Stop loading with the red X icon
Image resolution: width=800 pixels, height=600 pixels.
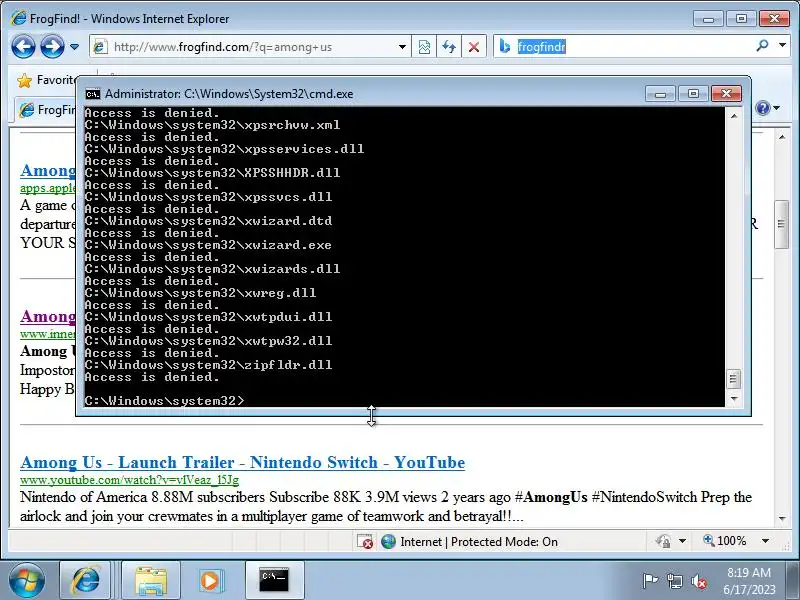(473, 47)
